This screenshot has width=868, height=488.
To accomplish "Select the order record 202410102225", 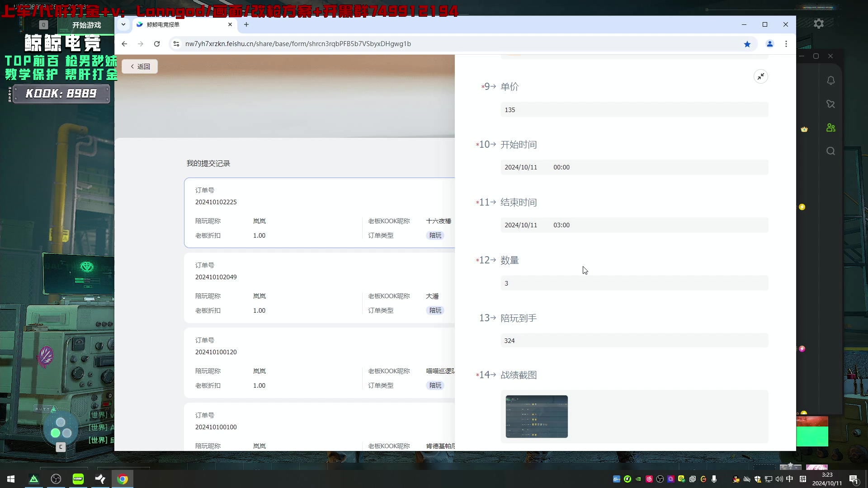I will pyautogui.click(x=320, y=213).
